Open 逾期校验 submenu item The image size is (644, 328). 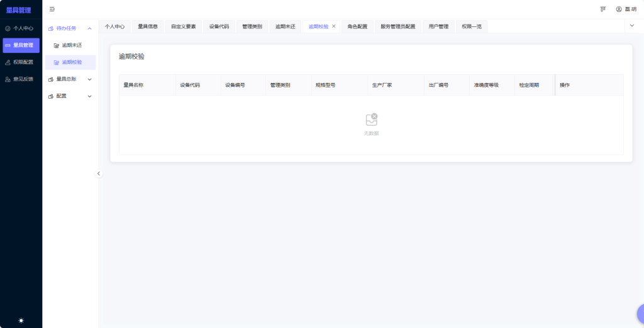click(70, 62)
